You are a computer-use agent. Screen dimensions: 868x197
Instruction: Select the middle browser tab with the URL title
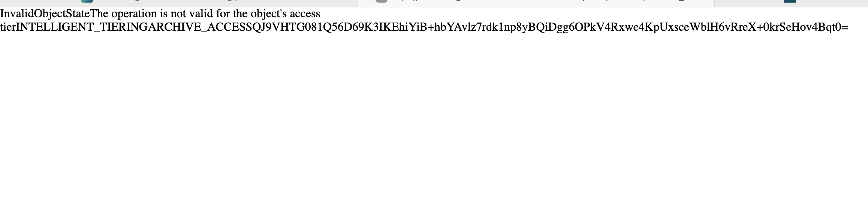(x=536, y=3)
